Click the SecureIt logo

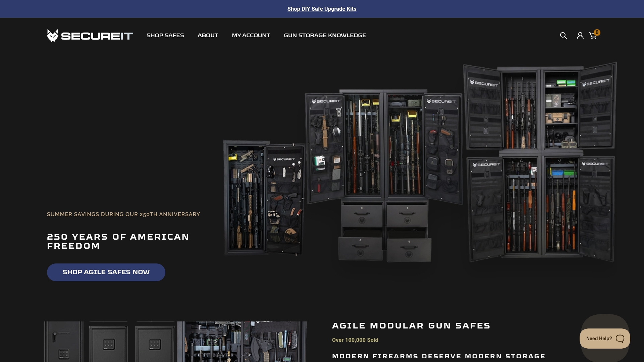[90, 35]
